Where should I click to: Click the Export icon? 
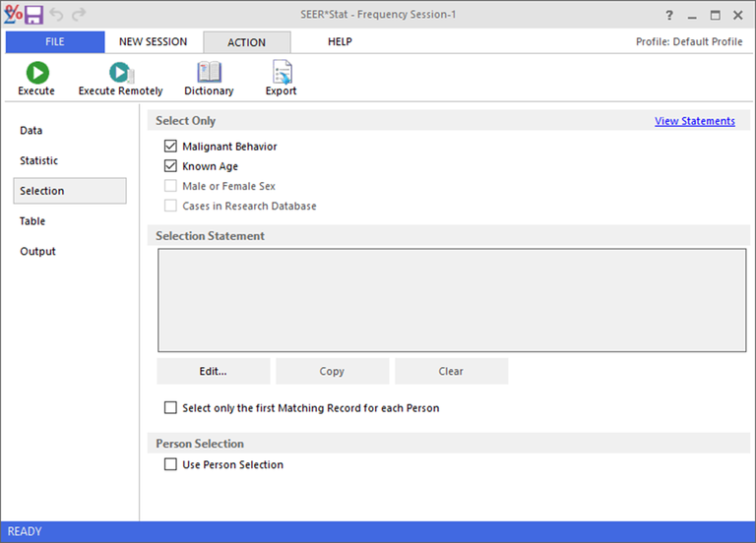[x=281, y=73]
